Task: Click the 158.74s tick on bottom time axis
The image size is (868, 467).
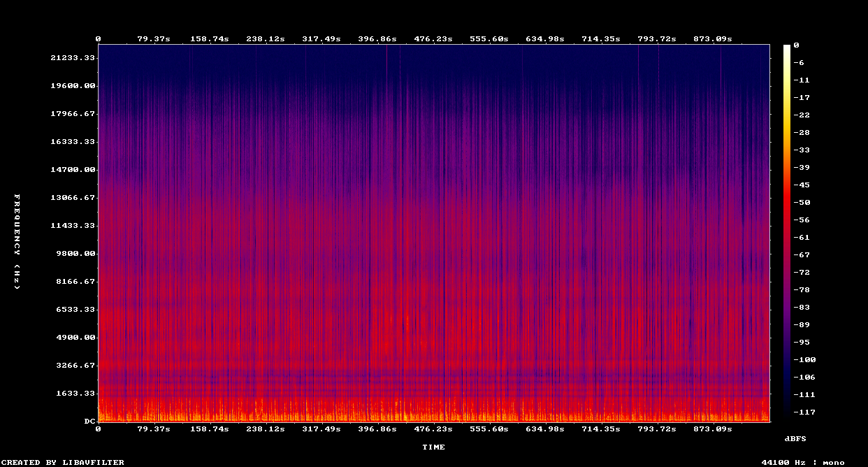Action: point(210,429)
